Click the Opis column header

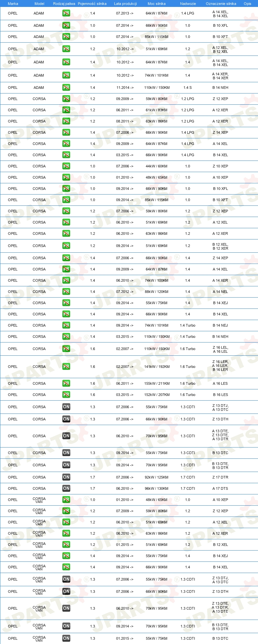pyautogui.click(x=247, y=4)
